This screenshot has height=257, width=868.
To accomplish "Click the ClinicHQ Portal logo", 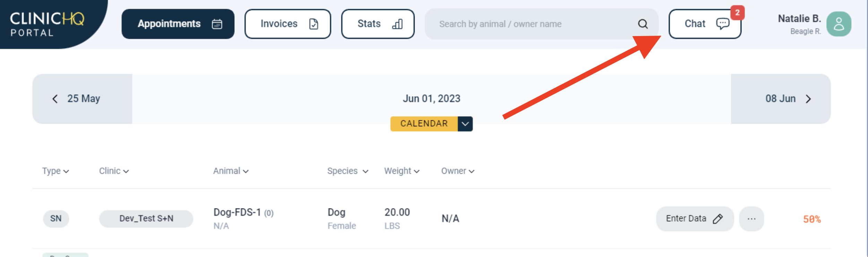I will 47,24.
